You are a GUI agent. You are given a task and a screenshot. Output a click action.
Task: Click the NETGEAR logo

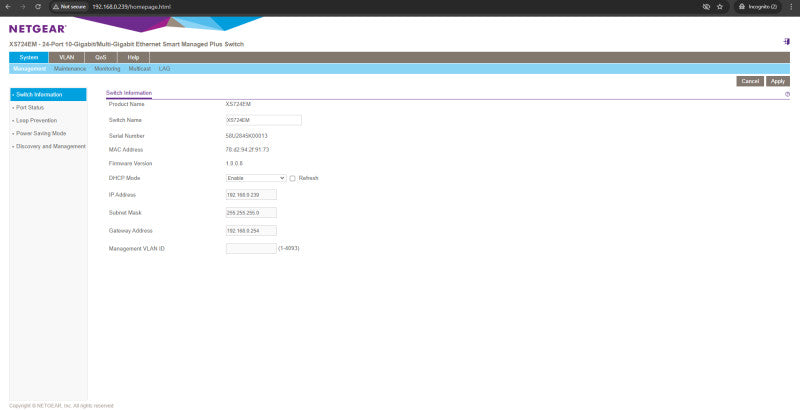pyautogui.click(x=37, y=29)
